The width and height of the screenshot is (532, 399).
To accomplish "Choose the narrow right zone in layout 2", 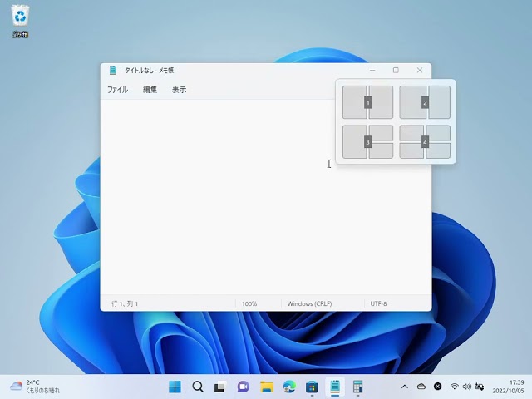I will coord(440,102).
